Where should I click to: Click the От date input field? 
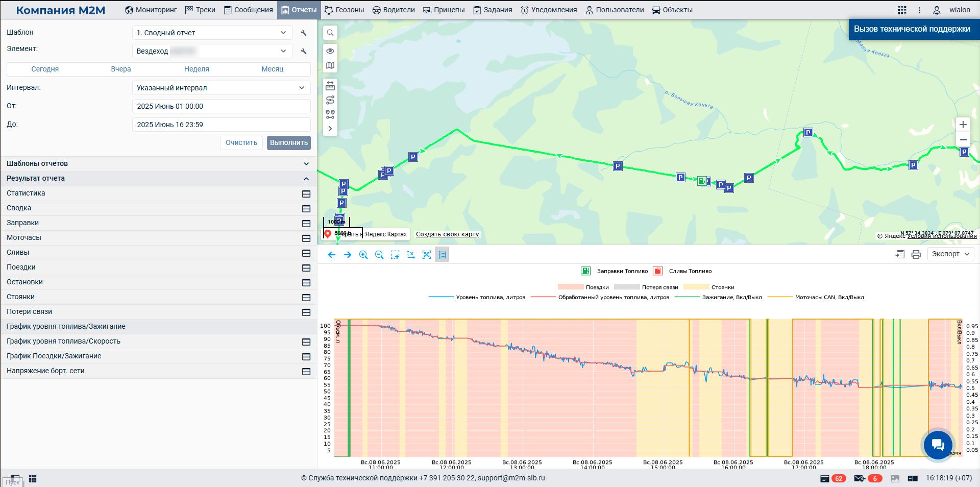coord(221,106)
